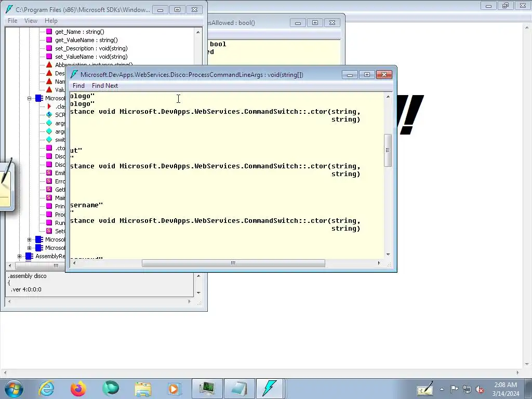This screenshot has height=399, width=532.
Task: Click the taskbar clock showing 2:08 AM
Action: [506, 389]
